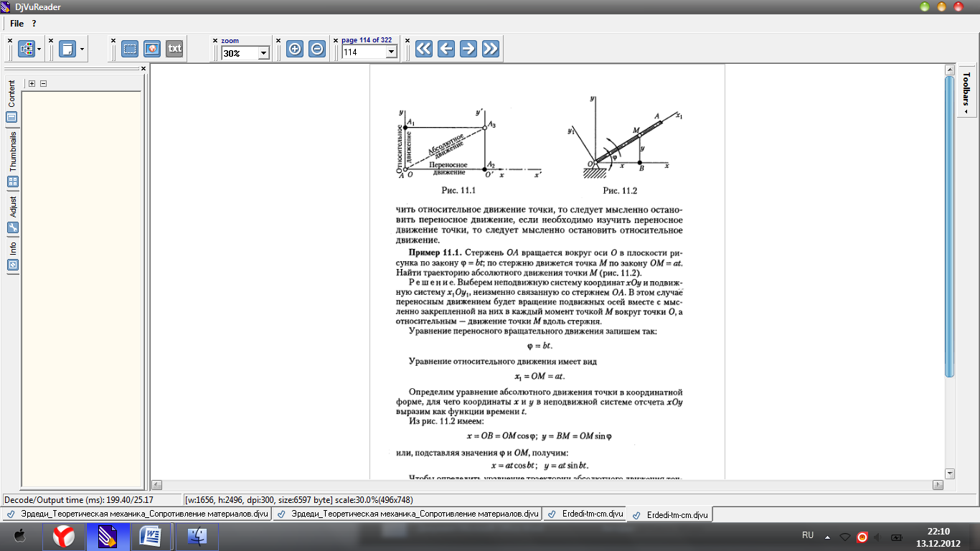
Task: Select the active Erdedi-tm-cm.djvu tab
Action: pos(670,515)
